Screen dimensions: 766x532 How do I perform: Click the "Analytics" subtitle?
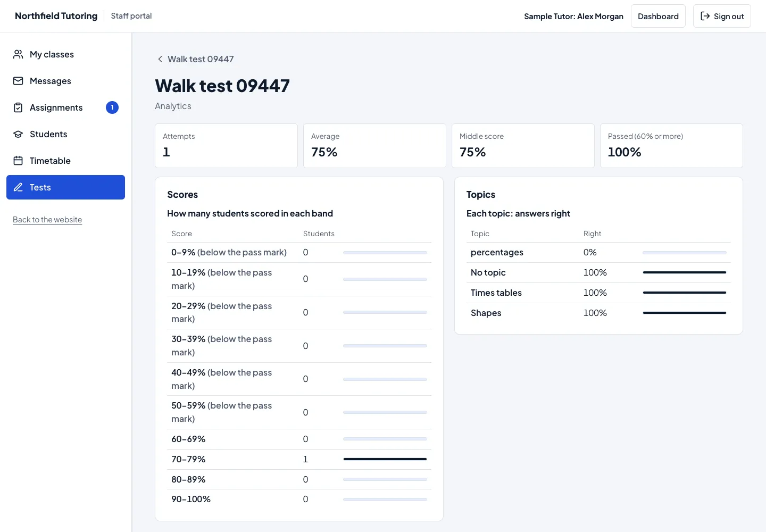coord(173,106)
